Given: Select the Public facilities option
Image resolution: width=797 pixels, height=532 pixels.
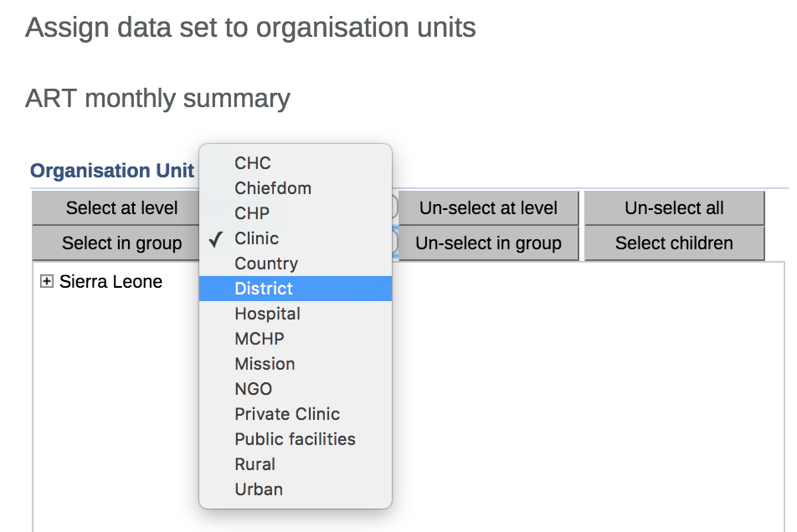Looking at the screenshot, I should 295,439.
